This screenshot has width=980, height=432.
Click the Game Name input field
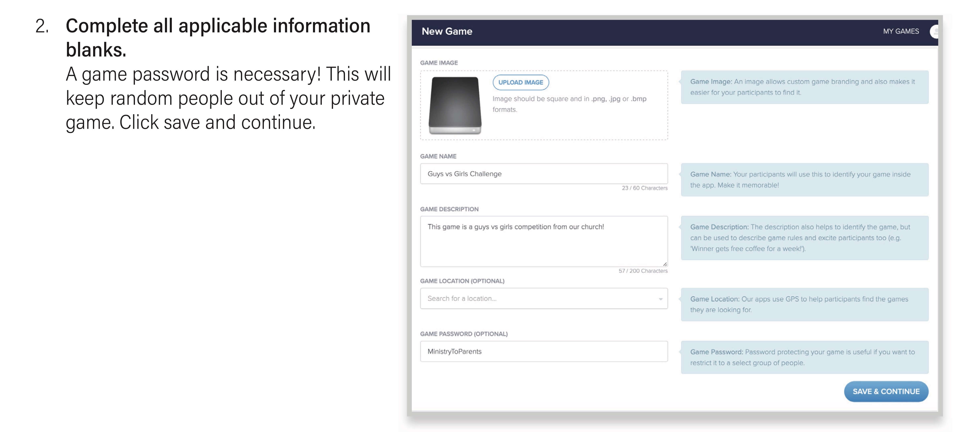click(543, 174)
